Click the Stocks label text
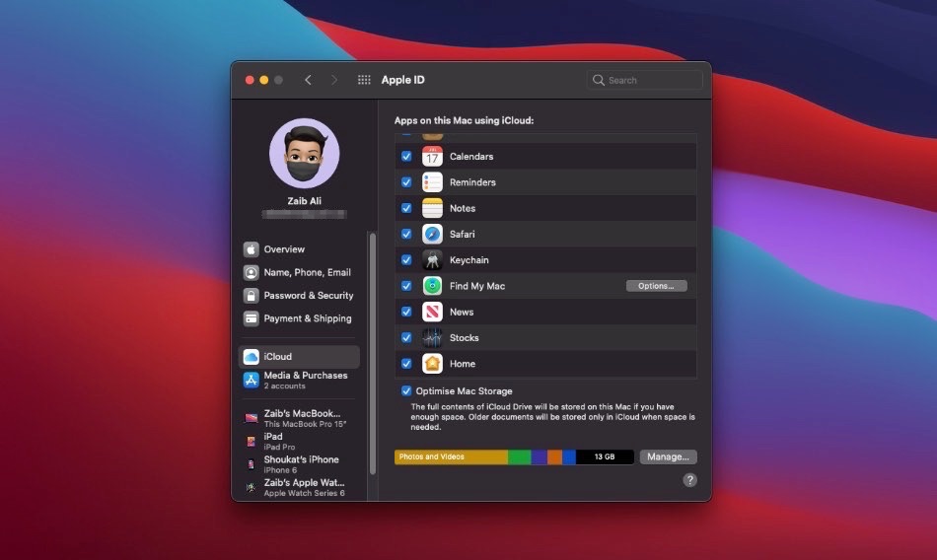Viewport: 937px width, 560px height. coord(465,337)
